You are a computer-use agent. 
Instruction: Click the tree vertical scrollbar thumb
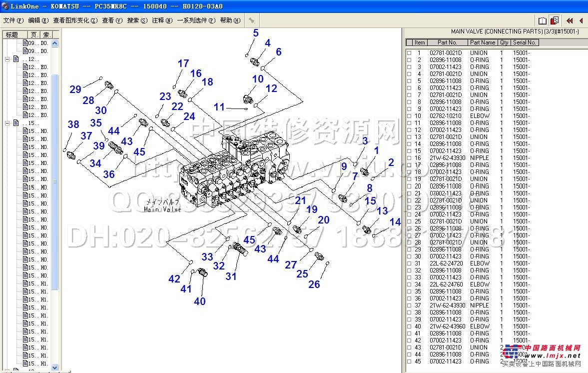click(55, 181)
